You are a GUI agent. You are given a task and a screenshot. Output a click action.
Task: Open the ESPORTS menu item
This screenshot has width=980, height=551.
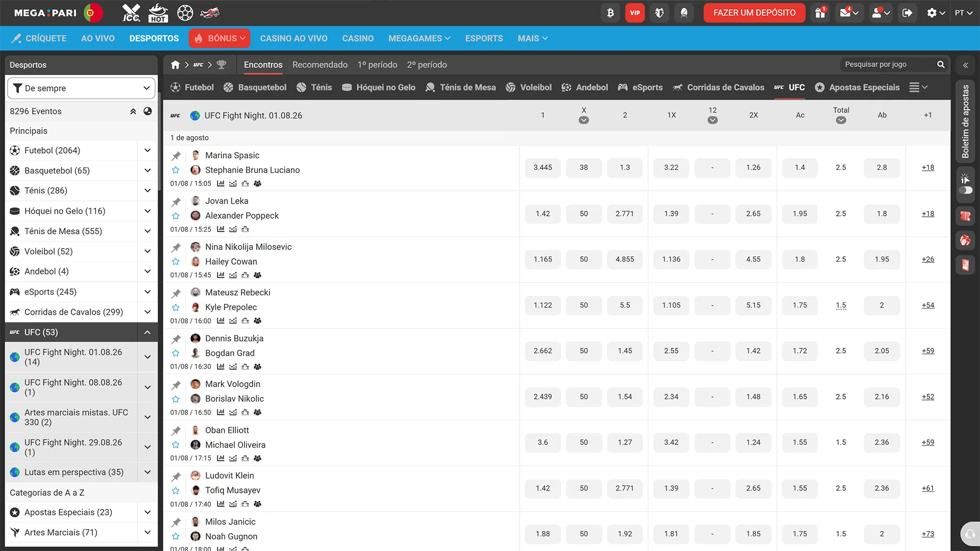[x=484, y=38]
